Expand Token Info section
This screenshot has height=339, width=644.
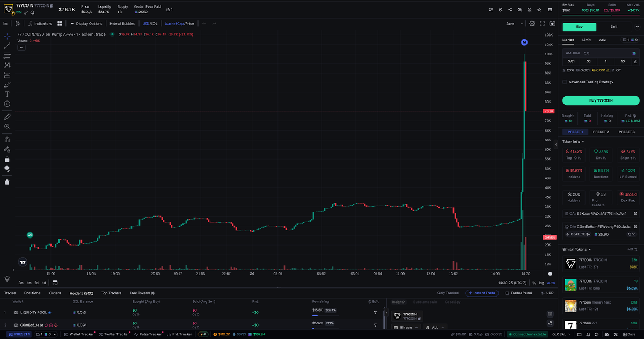573,142
